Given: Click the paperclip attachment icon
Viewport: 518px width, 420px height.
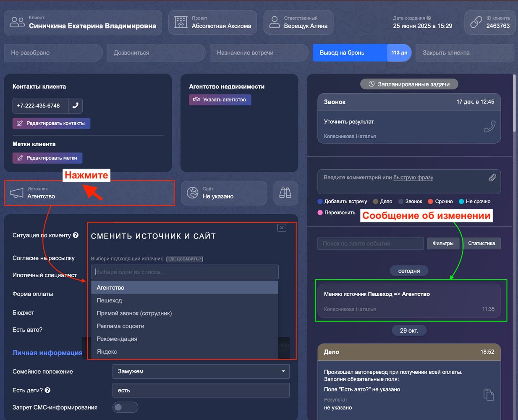Looking at the screenshot, I should (x=492, y=178).
